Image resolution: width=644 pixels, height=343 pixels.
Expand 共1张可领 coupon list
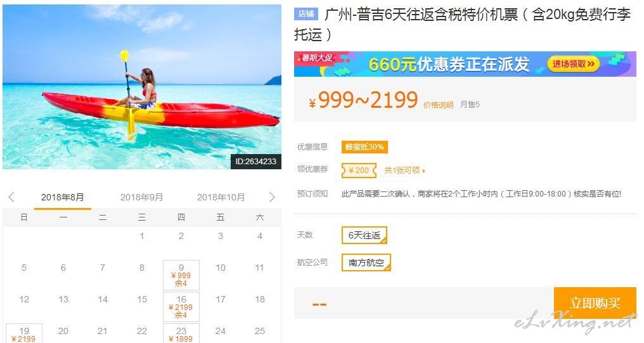click(404, 170)
